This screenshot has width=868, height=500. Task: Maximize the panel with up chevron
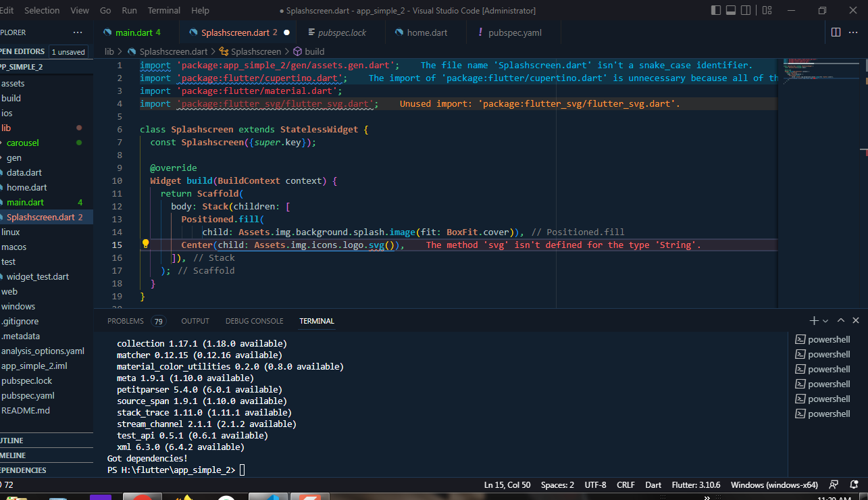pyautogui.click(x=841, y=321)
